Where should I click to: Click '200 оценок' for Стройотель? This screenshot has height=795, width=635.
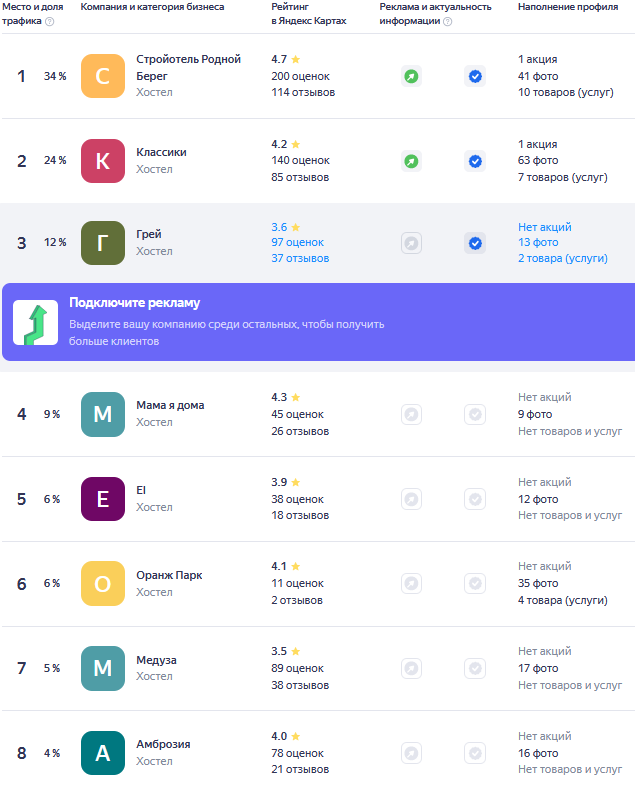300,77
